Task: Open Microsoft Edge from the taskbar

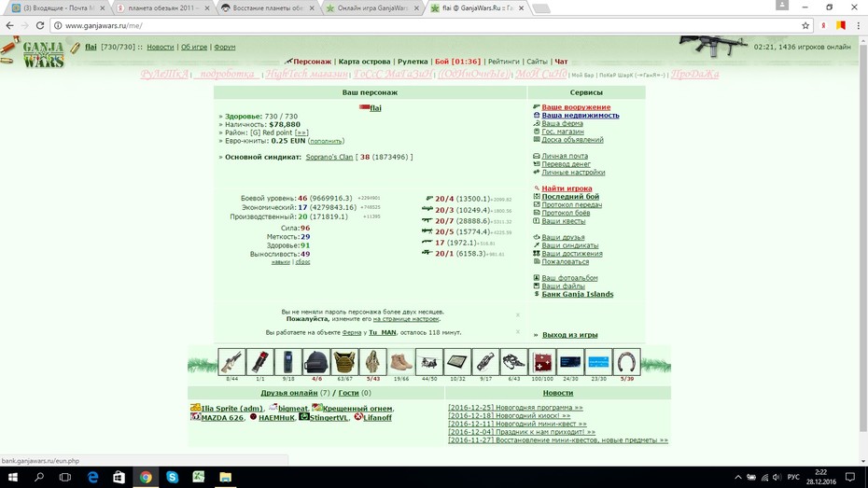Action: pos(92,477)
